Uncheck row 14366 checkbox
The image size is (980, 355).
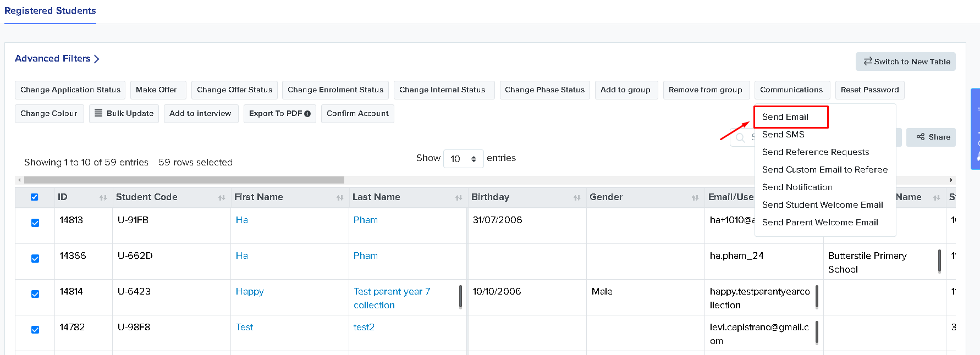tap(35, 258)
